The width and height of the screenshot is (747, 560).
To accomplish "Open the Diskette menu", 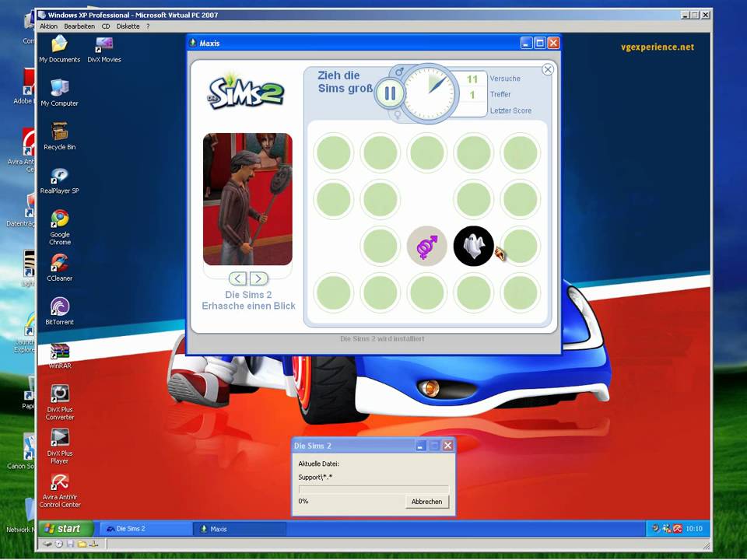I will point(128,26).
